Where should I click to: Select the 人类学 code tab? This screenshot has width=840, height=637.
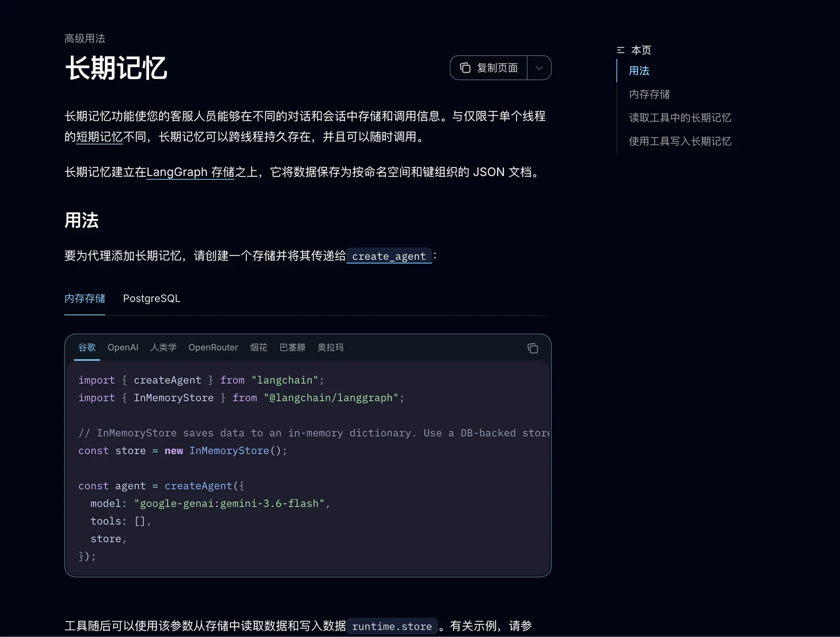(163, 348)
